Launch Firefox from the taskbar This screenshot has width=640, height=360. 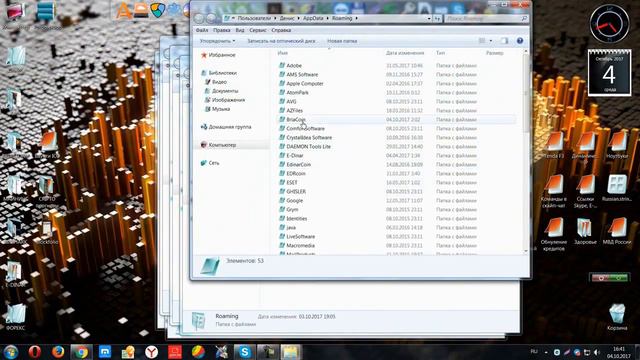click(58, 352)
